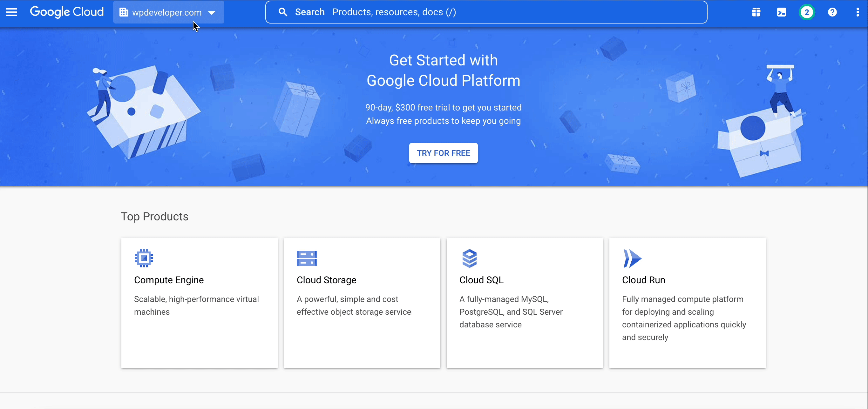This screenshot has width=868, height=409.
Task: Click the Cloud SQL stacked layers icon
Action: coord(469,258)
